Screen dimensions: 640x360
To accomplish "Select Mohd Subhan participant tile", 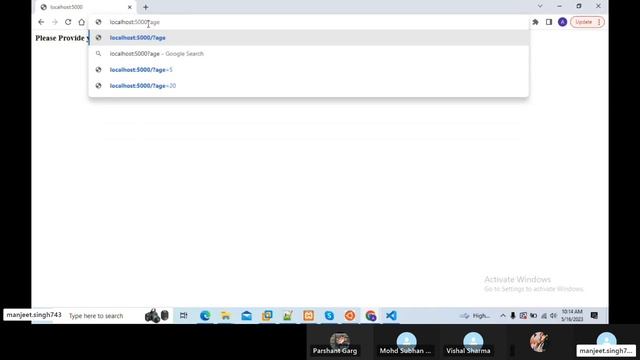I will 407,343.
